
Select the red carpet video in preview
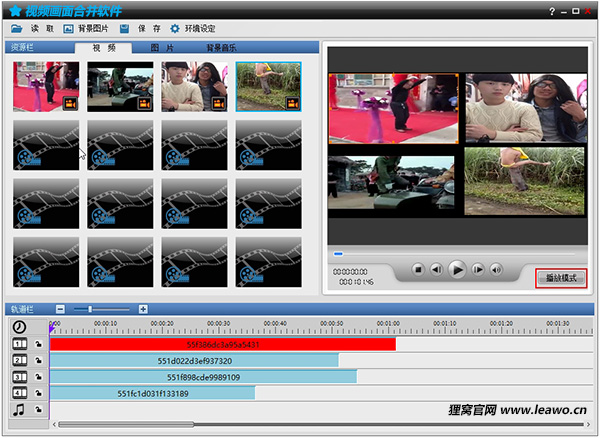point(394,109)
